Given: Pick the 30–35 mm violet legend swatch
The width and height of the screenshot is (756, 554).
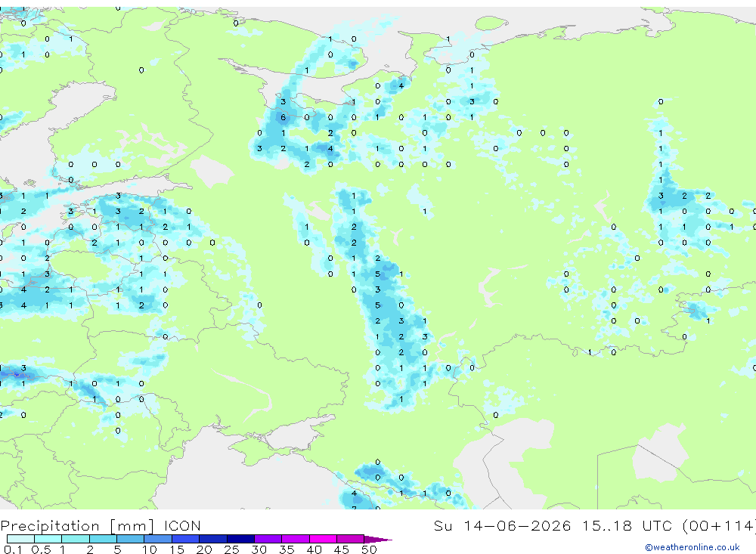Looking at the screenshot, I should [x=268, y=539].
